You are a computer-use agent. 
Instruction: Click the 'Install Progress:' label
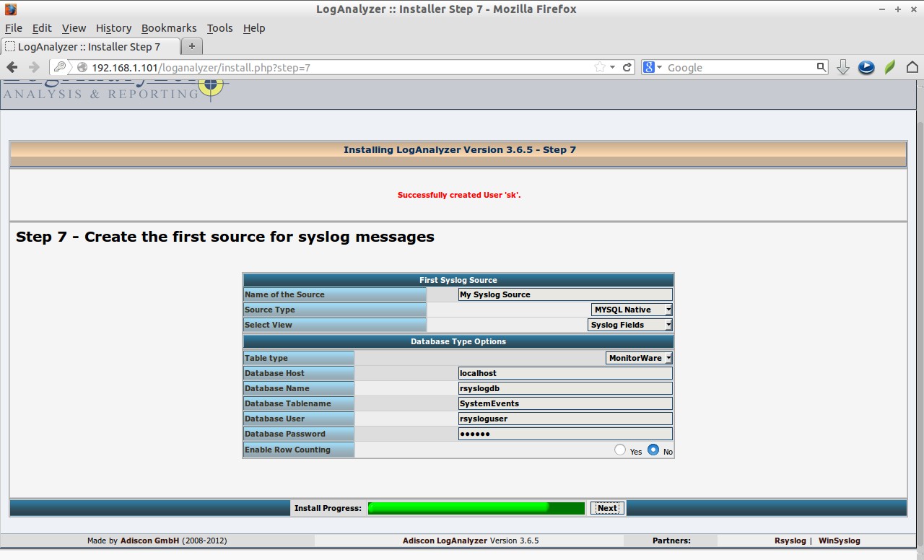point(328,508)
